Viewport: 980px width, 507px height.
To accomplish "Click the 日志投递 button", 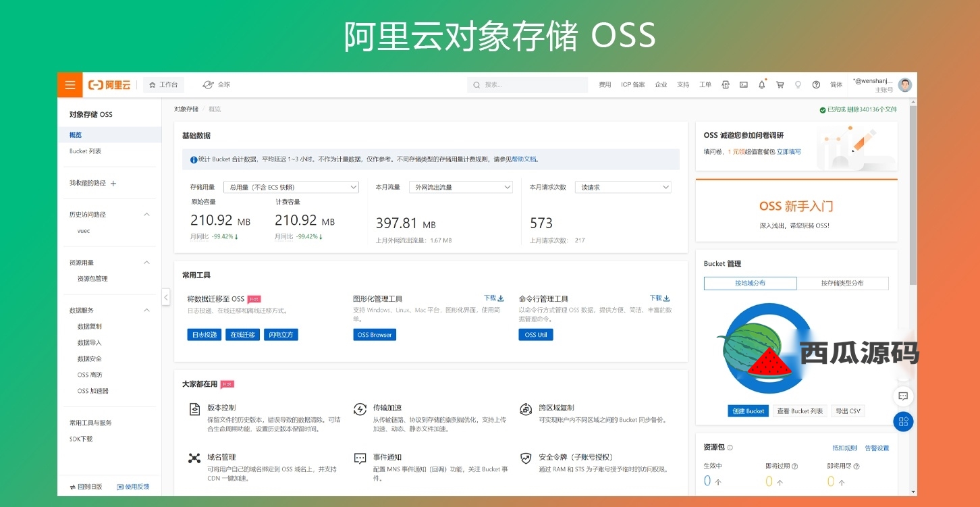I will coord(205,335).
